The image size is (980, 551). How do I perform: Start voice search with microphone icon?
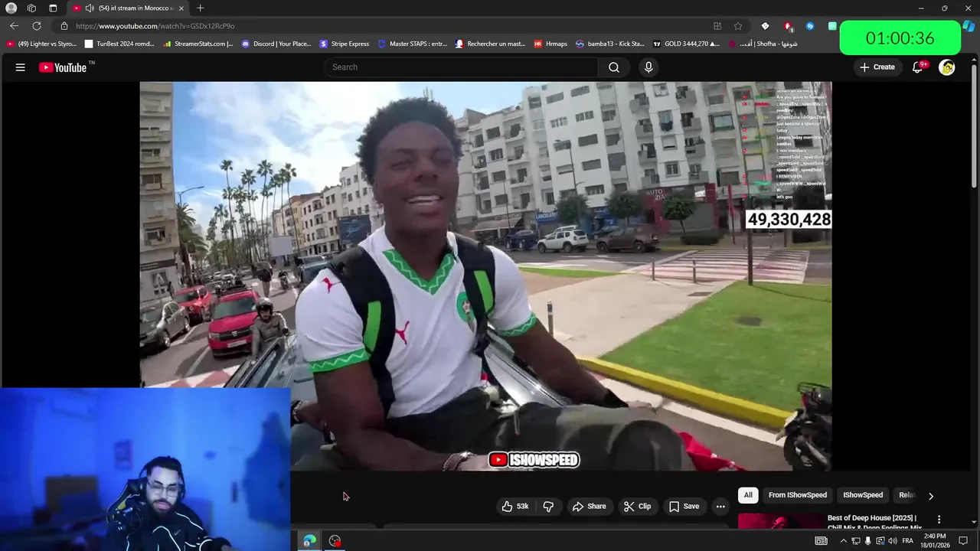point(648,67)
